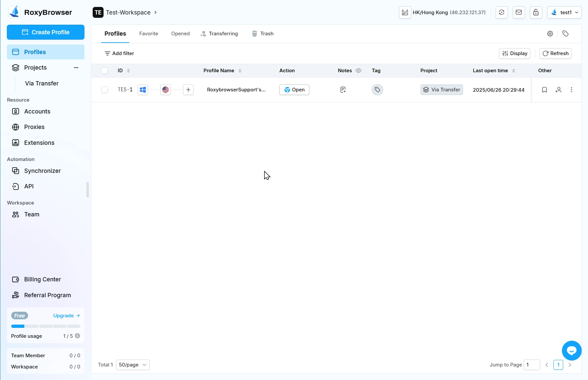Switch to the Profiles tab
The width and height of the screenshot is (588, 380).
click(115, 34)
